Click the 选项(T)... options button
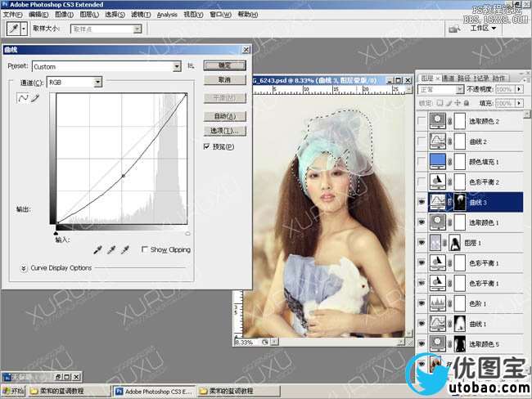Image resolution: width=532 pixels, height=399 pixels. coord(224,131)
